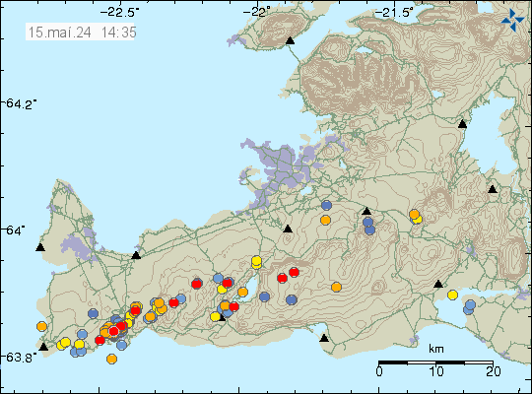This screenshot has width=532, height=394.
Task: Click the station triangle on the south coast headland
Action: [x=324, y=338]
